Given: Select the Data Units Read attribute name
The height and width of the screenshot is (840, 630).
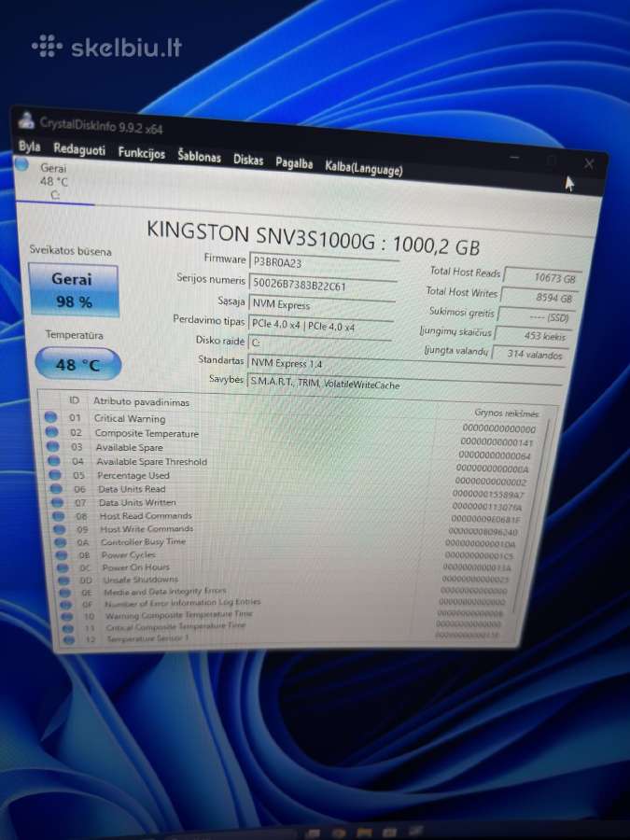Looking at the screenshot, I should coord(132,488).
